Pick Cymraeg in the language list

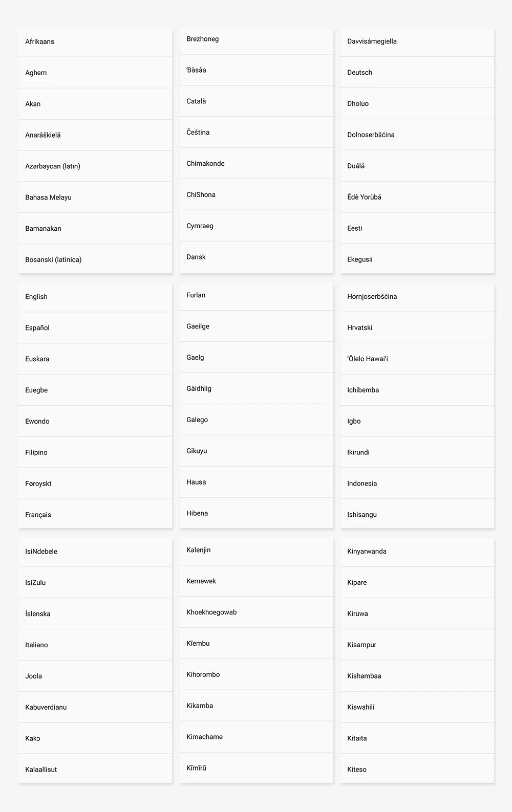tap(257, 226)
